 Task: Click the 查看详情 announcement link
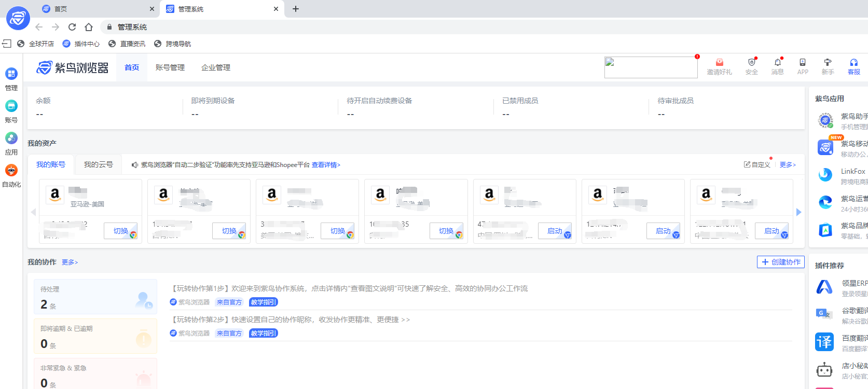326,165
